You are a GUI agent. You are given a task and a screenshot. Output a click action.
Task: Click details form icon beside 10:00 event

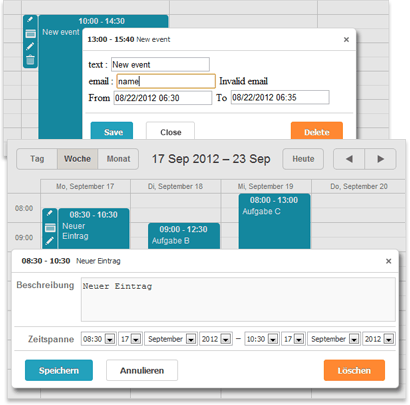coord(30,34)
